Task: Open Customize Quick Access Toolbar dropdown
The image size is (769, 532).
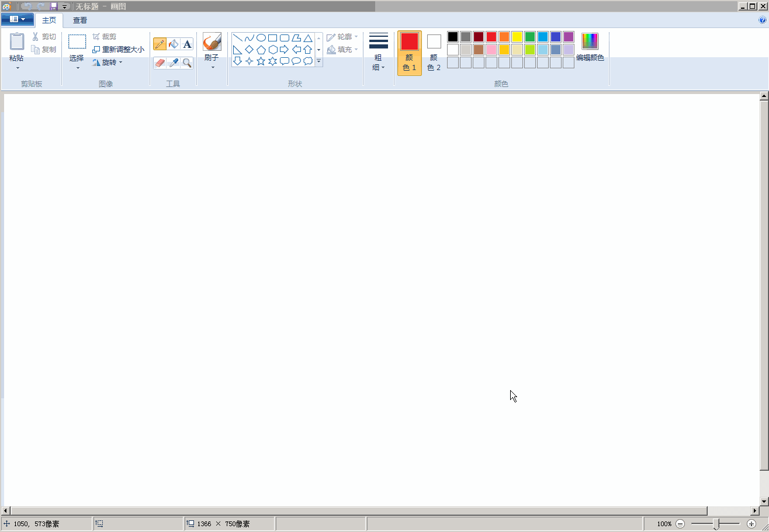Action: tap(65, 6)
